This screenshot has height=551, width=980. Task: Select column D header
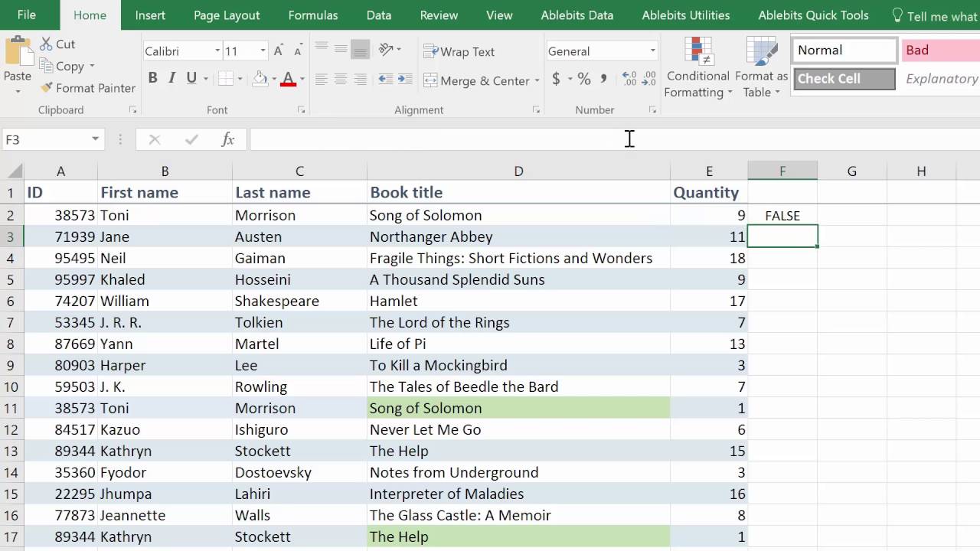[x=518, y=171]
